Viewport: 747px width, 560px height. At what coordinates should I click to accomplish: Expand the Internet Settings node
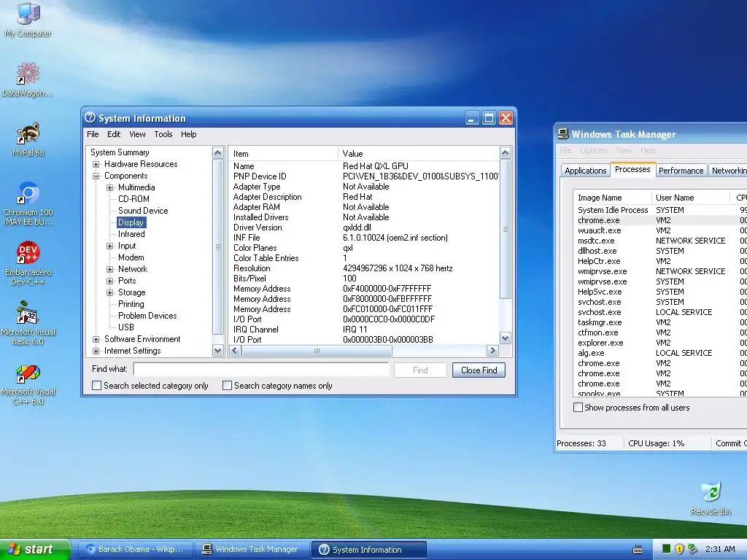click(96, 351)
